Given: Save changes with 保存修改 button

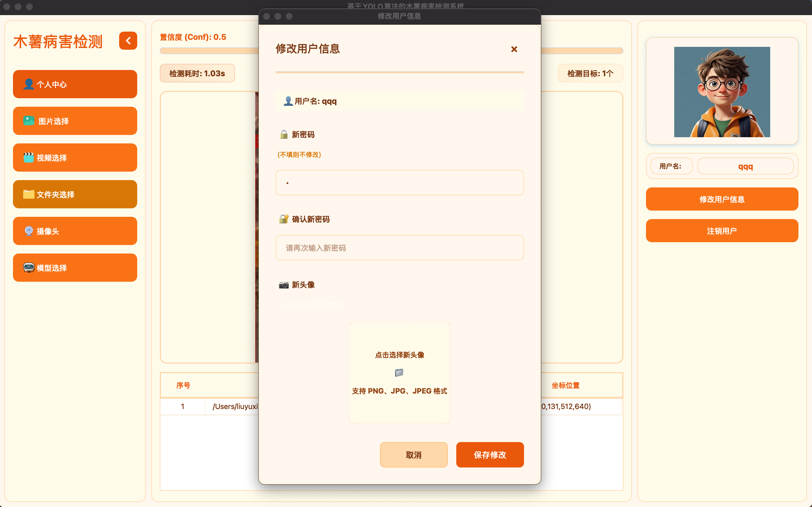Looking at the screenshot, I should pyautogui.click(x=490, y=455).
